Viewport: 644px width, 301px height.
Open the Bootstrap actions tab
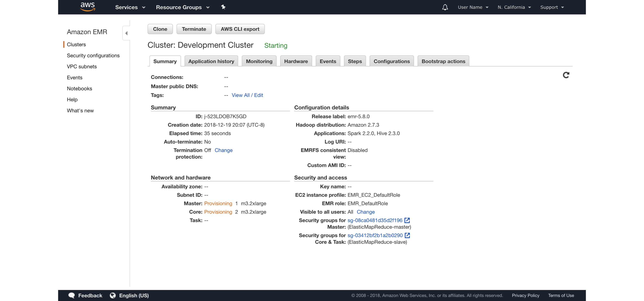point(444,61)
